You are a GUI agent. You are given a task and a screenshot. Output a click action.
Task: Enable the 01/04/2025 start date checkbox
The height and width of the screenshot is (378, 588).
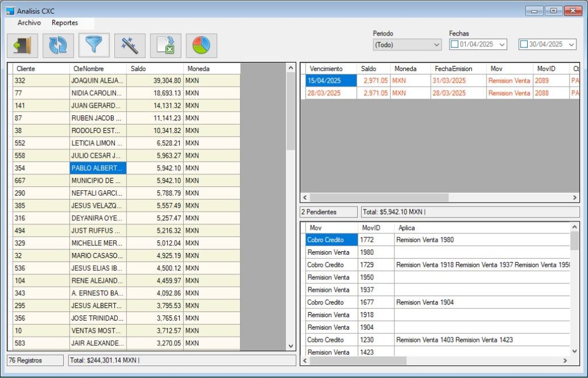pyautogui.click(x=454, y=44)
